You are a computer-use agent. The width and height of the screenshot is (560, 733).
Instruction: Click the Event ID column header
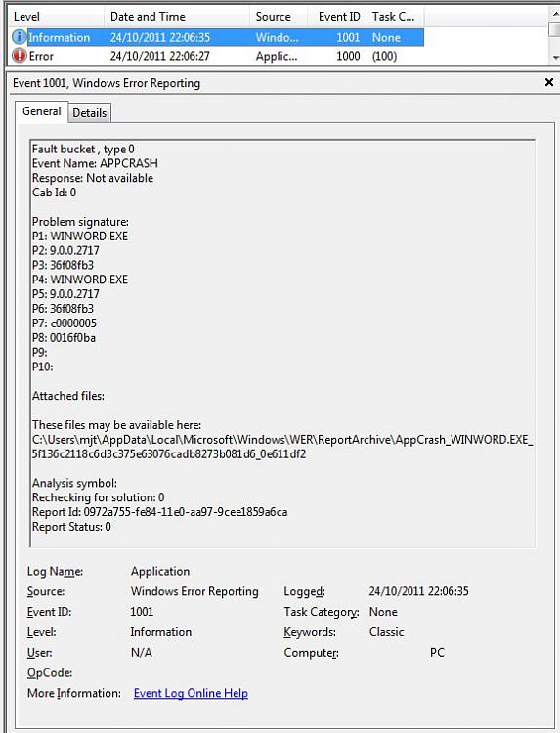pos(337,17)
